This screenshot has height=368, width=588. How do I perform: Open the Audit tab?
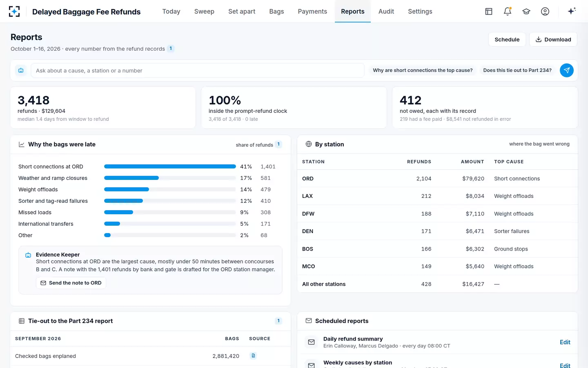386,11
